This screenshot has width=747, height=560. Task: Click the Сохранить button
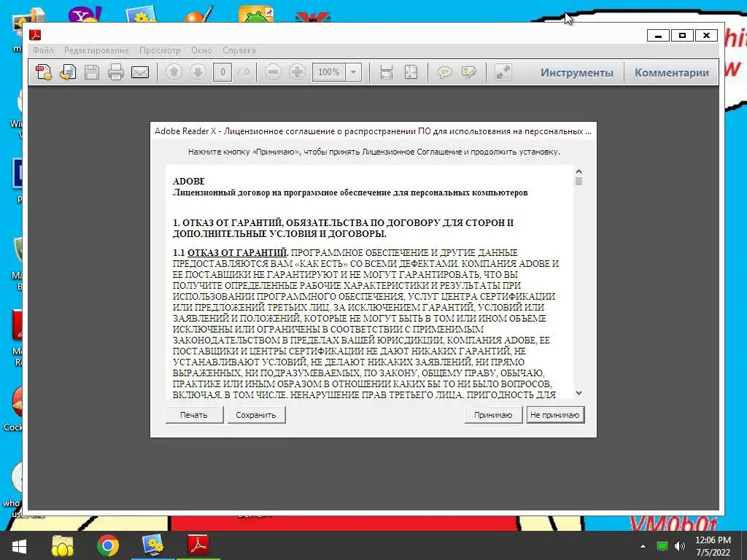pos(256,415)
